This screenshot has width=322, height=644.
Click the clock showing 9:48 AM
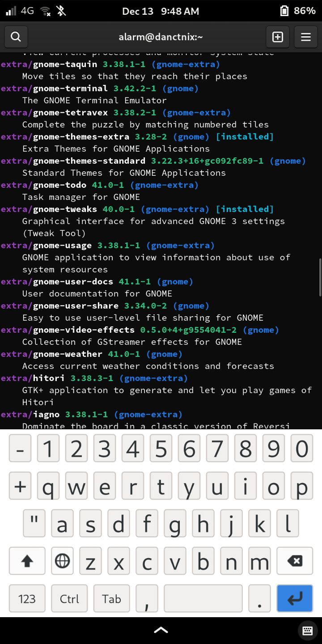(180, 11)
